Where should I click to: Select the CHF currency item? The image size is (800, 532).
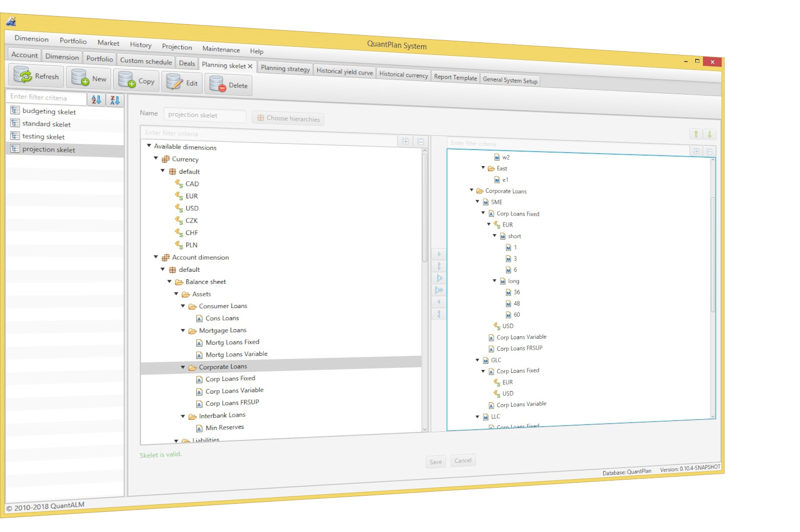pos(191,233)
